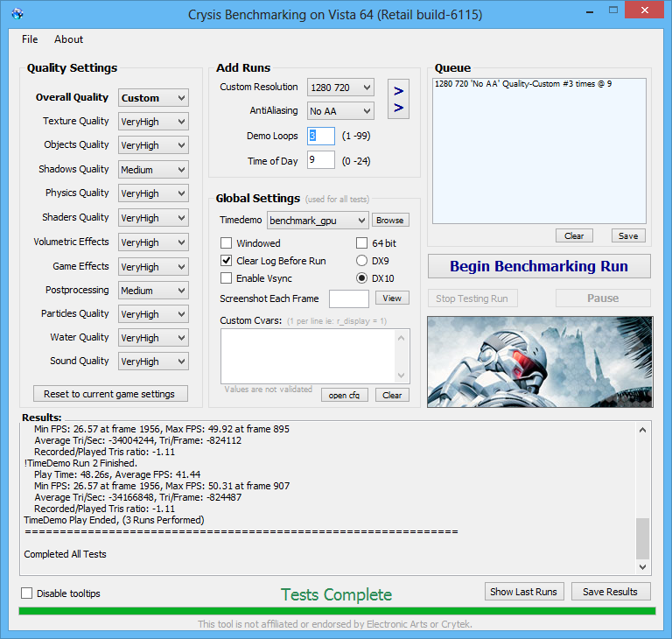Click the Crysis nanosuit artwork image
672x639 pixels.
click(540, 362)
